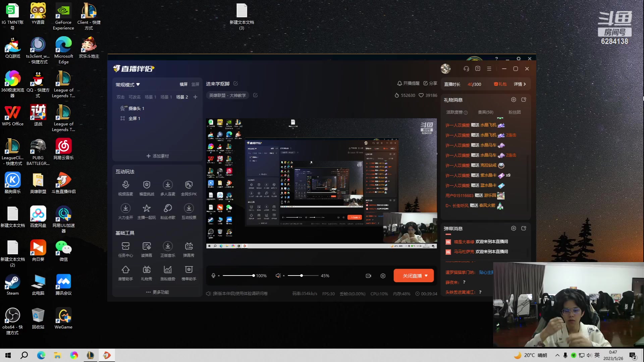The height and width of the screenshot is (362, 644).
Task: Open taskbar search
Action: click(x=24, y=355)
